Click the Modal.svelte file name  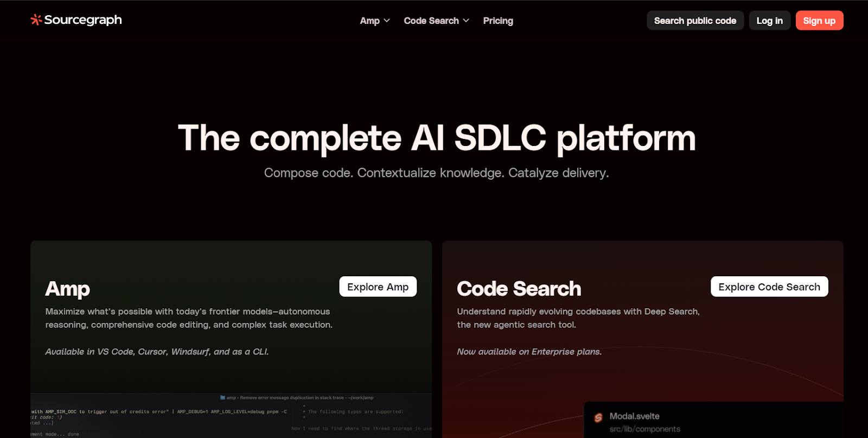point(634,416)
